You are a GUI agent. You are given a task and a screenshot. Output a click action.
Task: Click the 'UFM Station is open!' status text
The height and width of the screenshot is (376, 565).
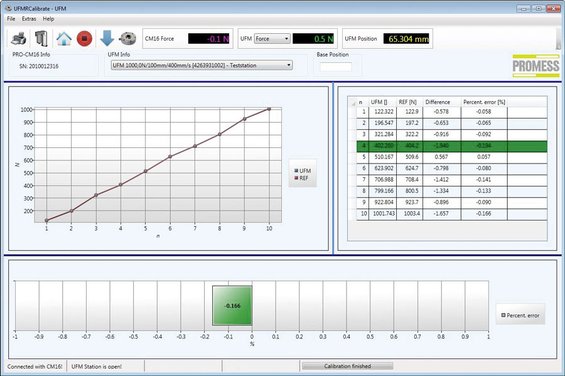97,366
